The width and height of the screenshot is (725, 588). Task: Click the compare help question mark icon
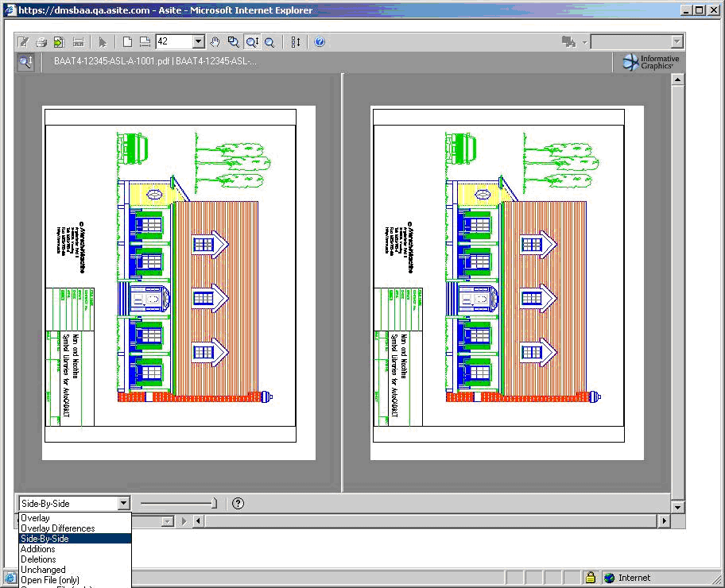point(238,504)
